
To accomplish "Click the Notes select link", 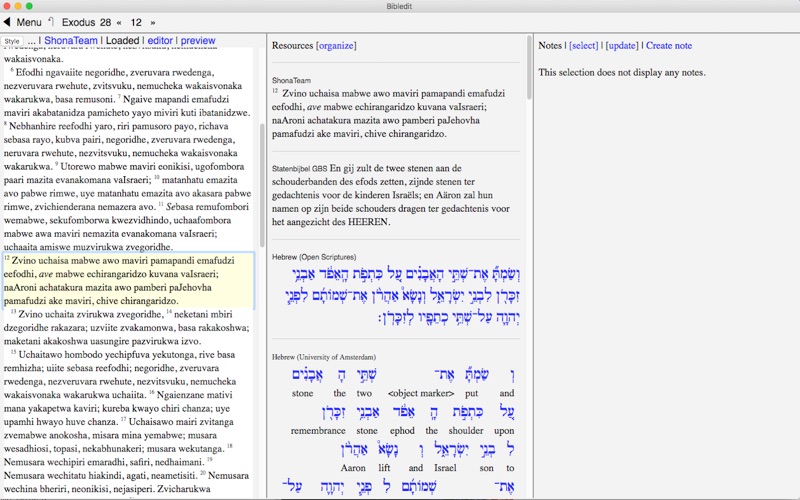I will click(584, 45).
